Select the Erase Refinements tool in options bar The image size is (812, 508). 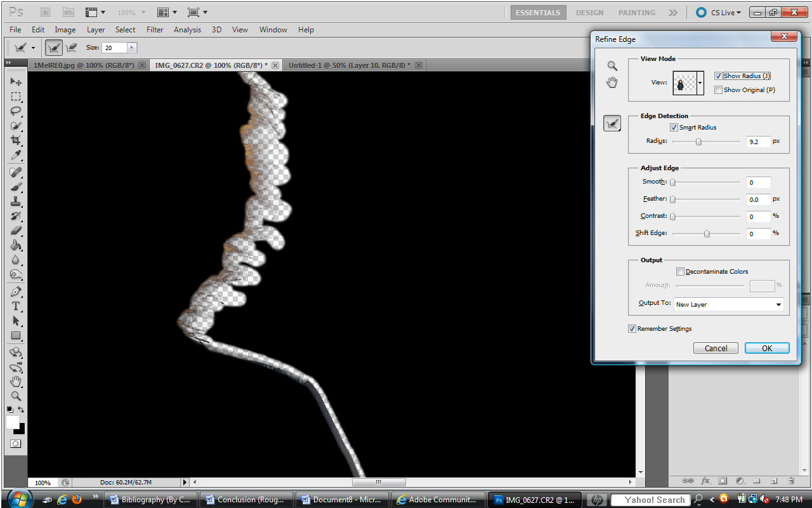[x=71, y=48]
